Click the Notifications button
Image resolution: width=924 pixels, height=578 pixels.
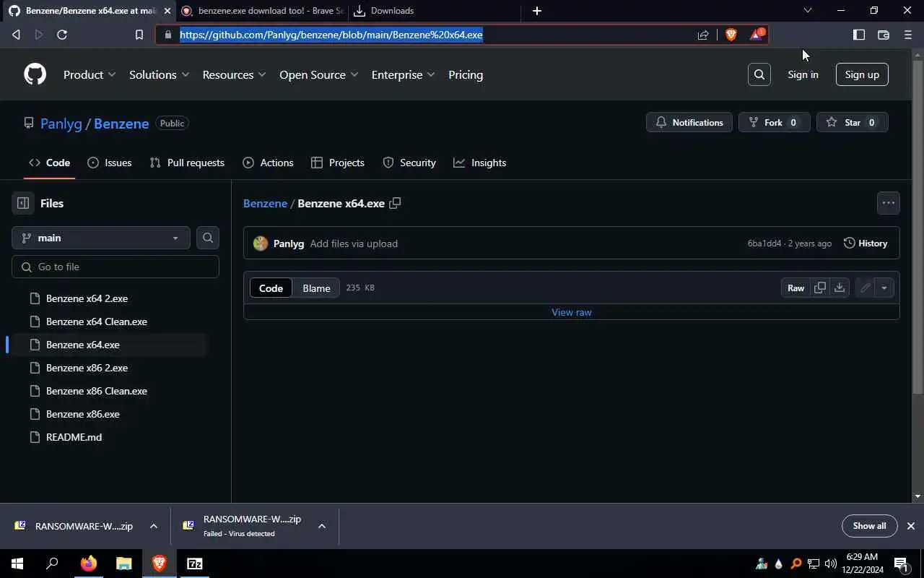coord(689,122)
